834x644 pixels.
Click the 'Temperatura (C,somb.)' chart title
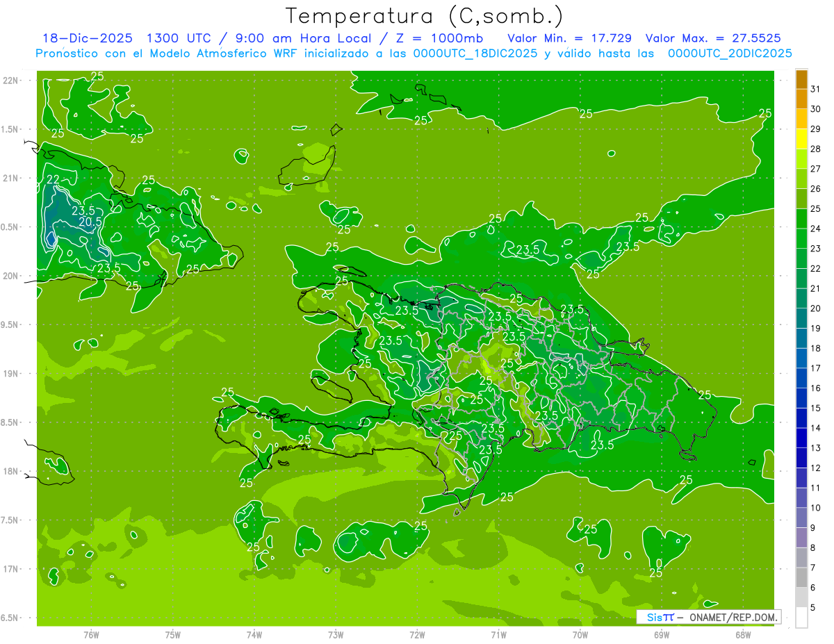pos(424,16)
